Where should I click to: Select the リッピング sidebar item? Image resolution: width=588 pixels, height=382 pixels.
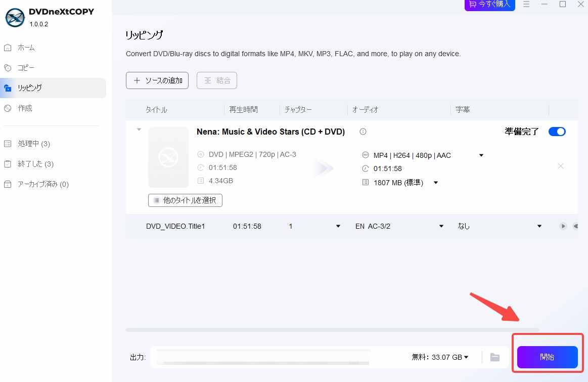[53, 88]
